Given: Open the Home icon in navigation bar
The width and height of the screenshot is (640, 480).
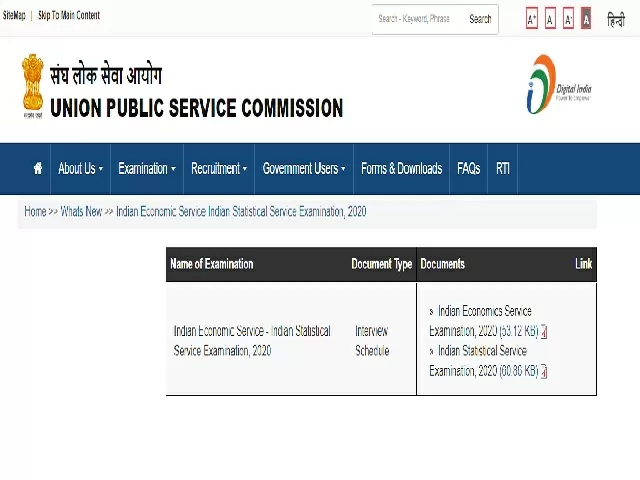Looking at the screenshot, I should point(38,168).
